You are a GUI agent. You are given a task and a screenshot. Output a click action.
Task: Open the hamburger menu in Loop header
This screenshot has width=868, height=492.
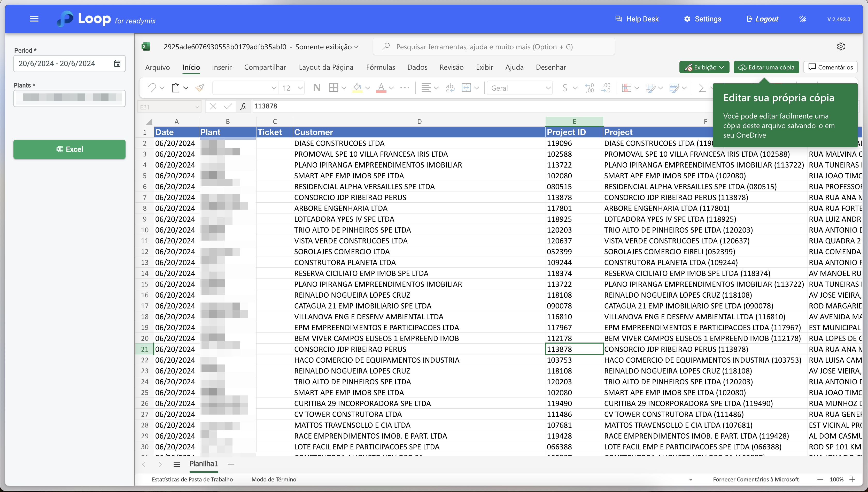click(x=34, y=19)
